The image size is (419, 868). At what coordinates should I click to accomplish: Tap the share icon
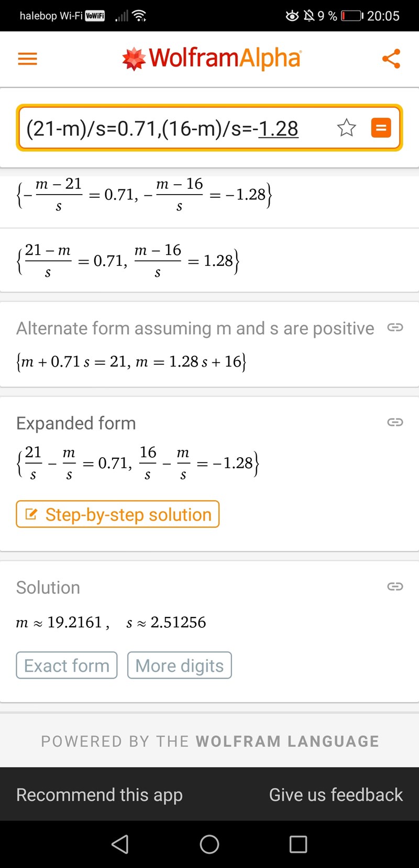click(x=391, y=59)
